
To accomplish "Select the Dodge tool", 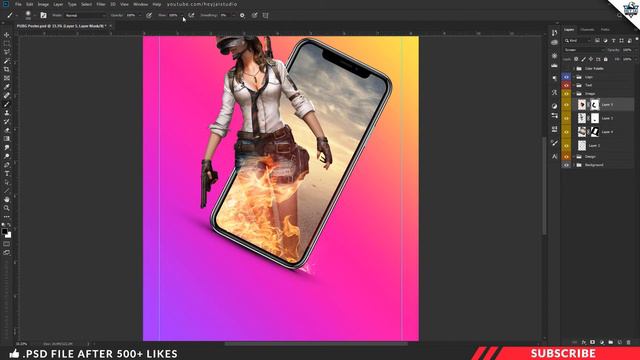I will pos(7,156).
